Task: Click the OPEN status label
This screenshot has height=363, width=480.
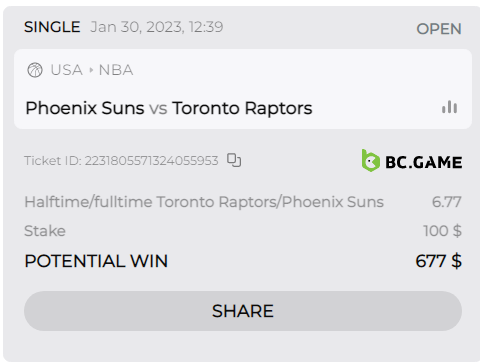Action: (x=439, y=29)
